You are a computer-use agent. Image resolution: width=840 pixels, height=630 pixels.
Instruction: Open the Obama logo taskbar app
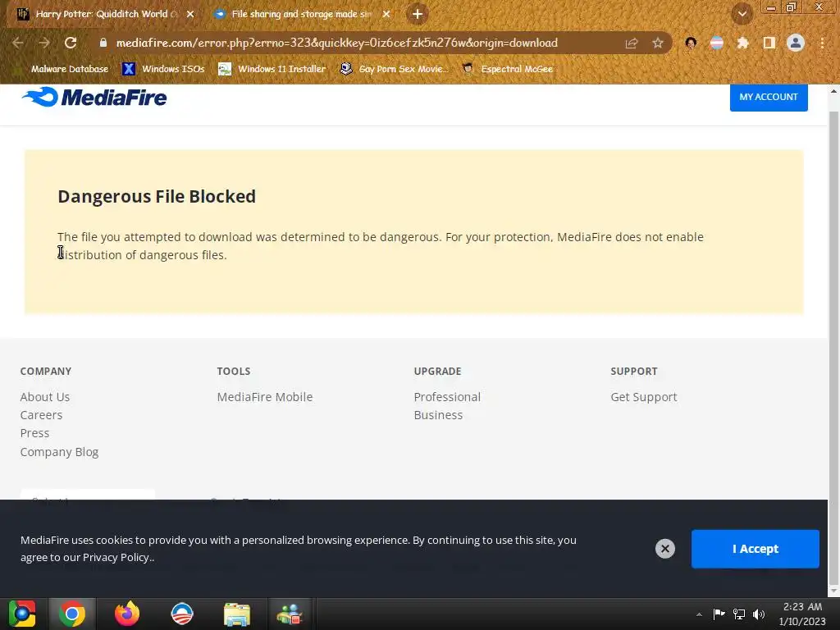pyautogui.click(x=182, y=614)
